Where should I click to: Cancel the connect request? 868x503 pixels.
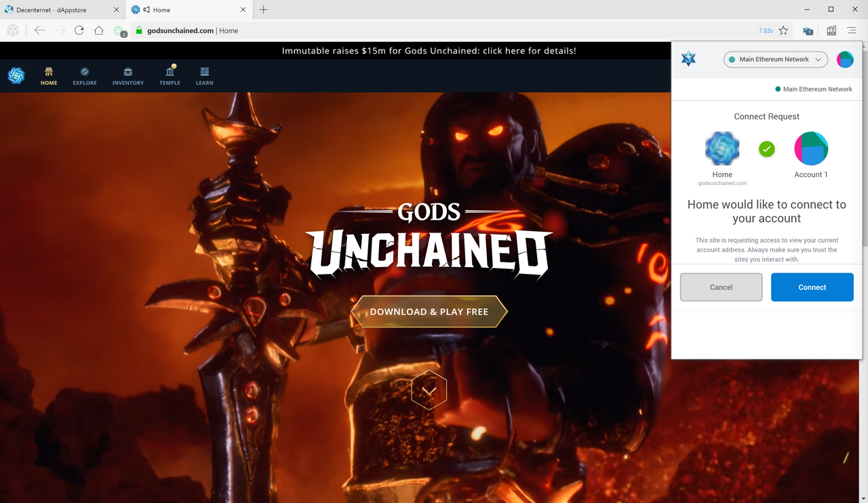[x=722, y=287]
